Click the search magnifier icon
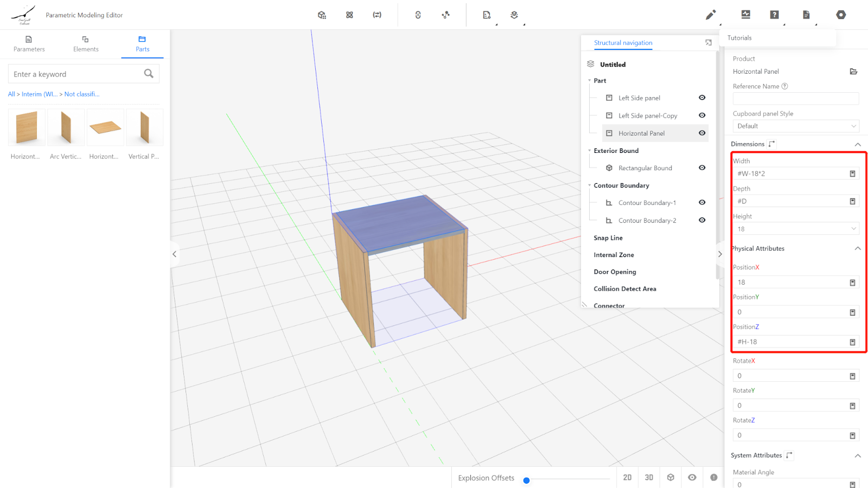Image resolution: width=868 pixels, height=488 pixels. 149,74
